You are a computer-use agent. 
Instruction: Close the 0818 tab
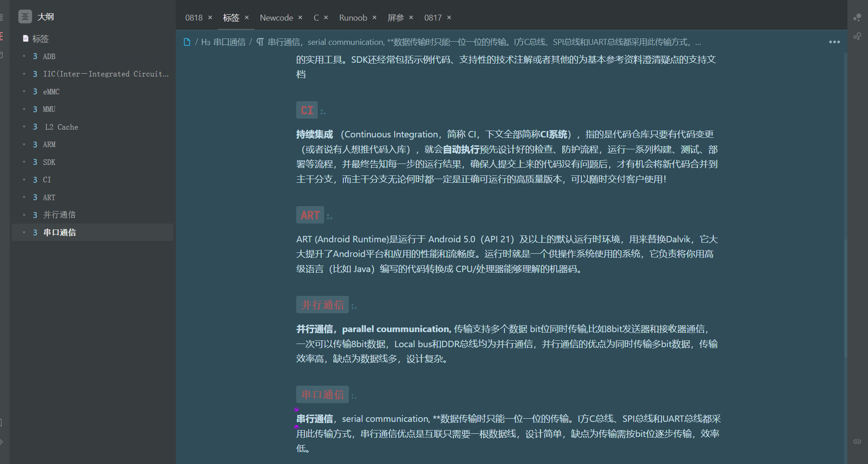click(210, 17)
